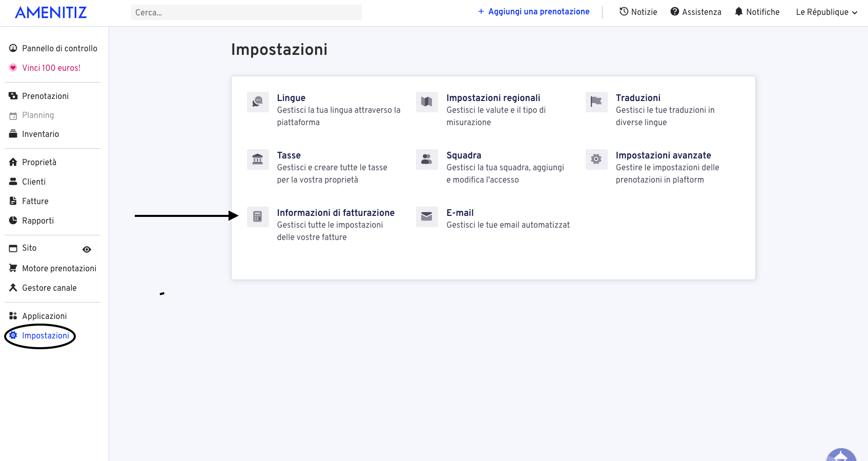Go to Gestore canale in sidebar
The width and height of the screenshot is (868, 461).
[x=49, y=288]
